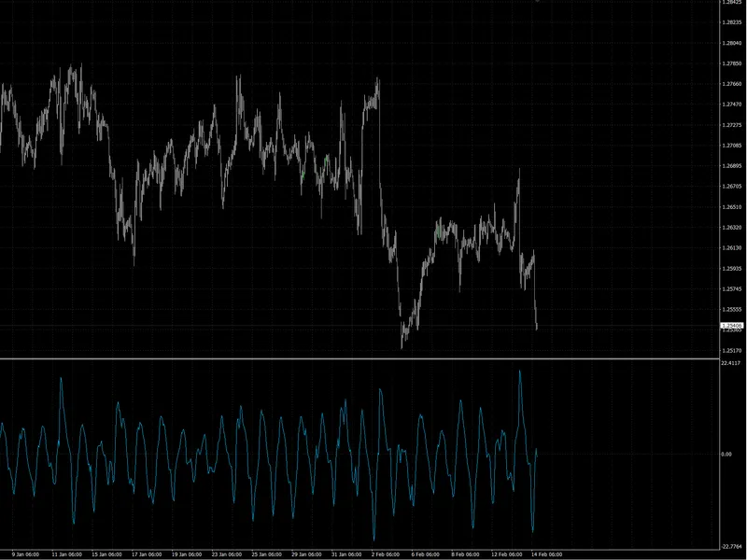This screenshot has height=560, width=747.
Task: Click the 22.4117 indicator scale maximum
Action: click(731, 363)
